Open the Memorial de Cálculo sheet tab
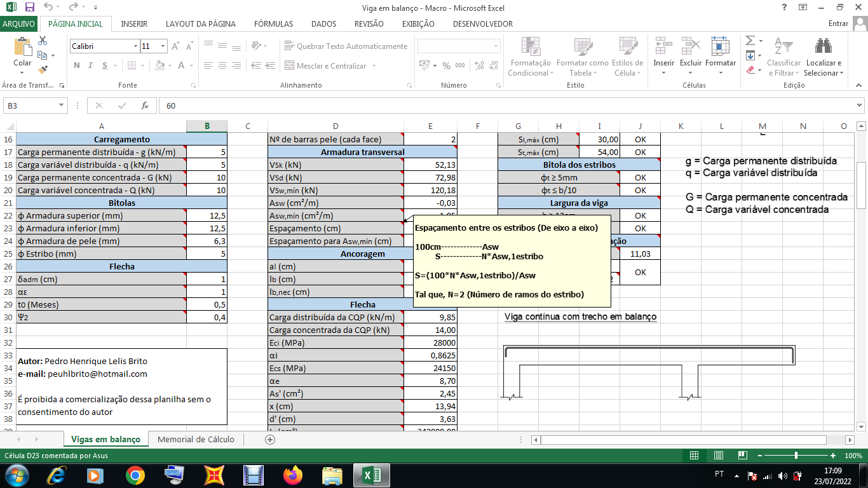 [x=196, y=439]
